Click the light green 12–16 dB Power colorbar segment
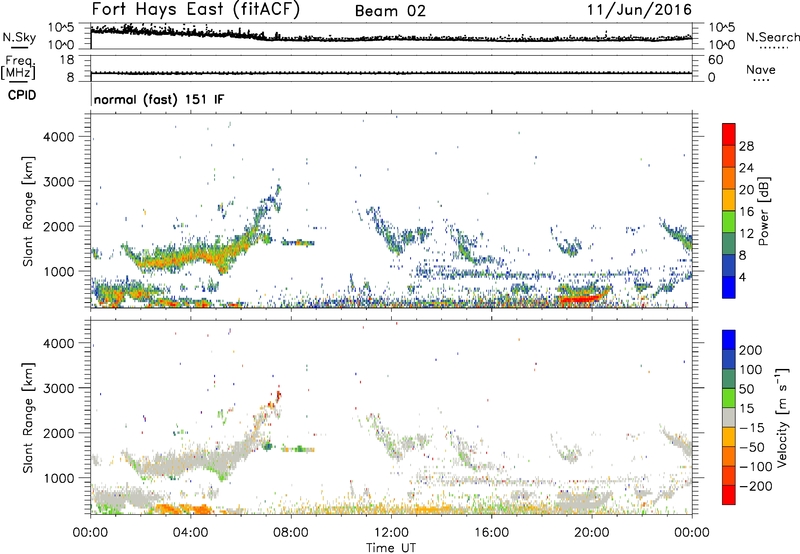Viewport: 800px width, 554px height. [729, 222]
